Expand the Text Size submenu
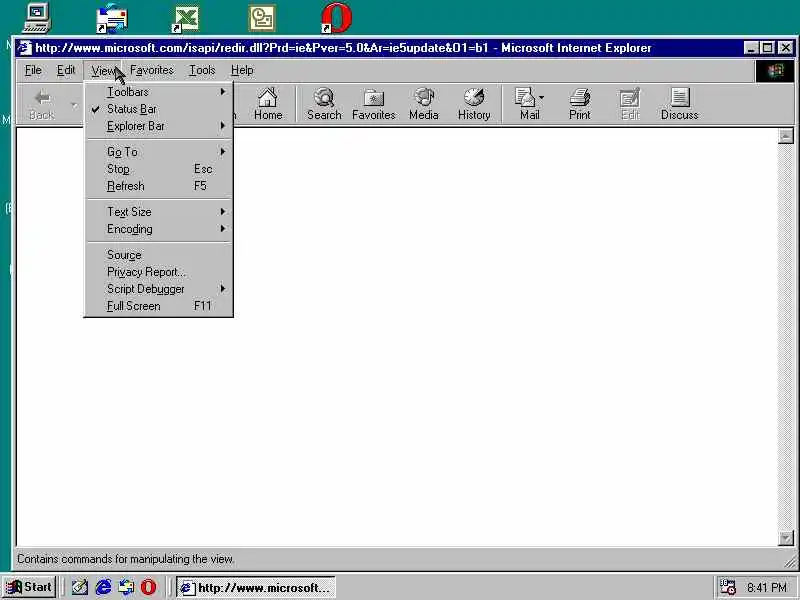The width and height of the screenshot is (800, 600). [158, 212]
